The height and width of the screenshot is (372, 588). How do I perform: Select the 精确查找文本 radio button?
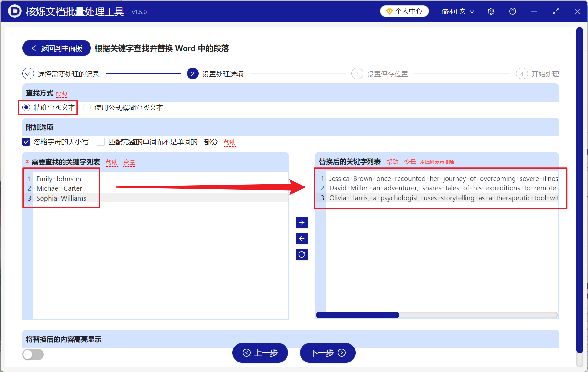(x=25, y=107)
